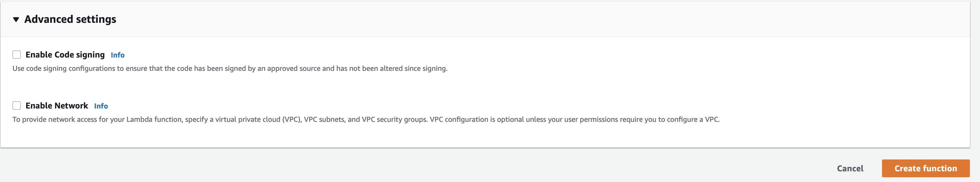Click the orange Create function button

925,168
